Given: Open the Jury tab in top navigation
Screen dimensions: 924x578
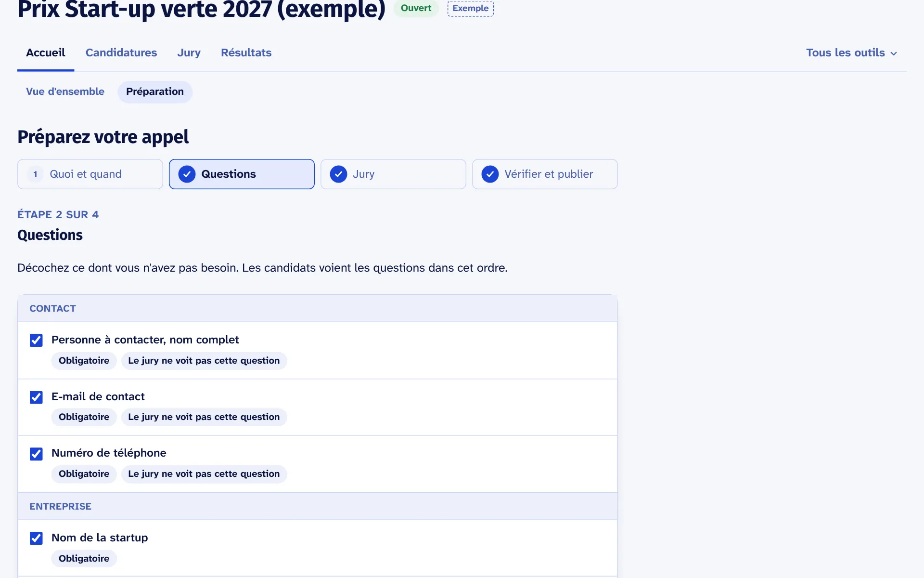Looking at the screenshot, I should pyautogui.click(x=189, y=53).
